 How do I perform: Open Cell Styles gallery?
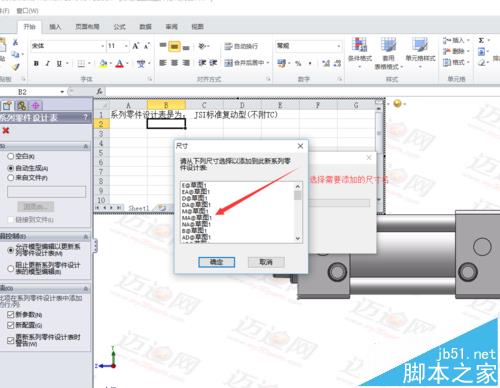pos(420,52)
